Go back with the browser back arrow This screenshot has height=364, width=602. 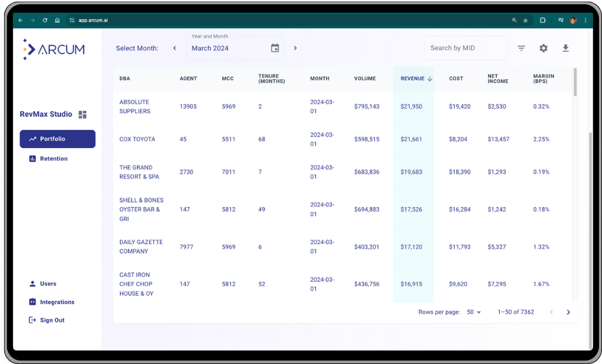click(21, 21)
